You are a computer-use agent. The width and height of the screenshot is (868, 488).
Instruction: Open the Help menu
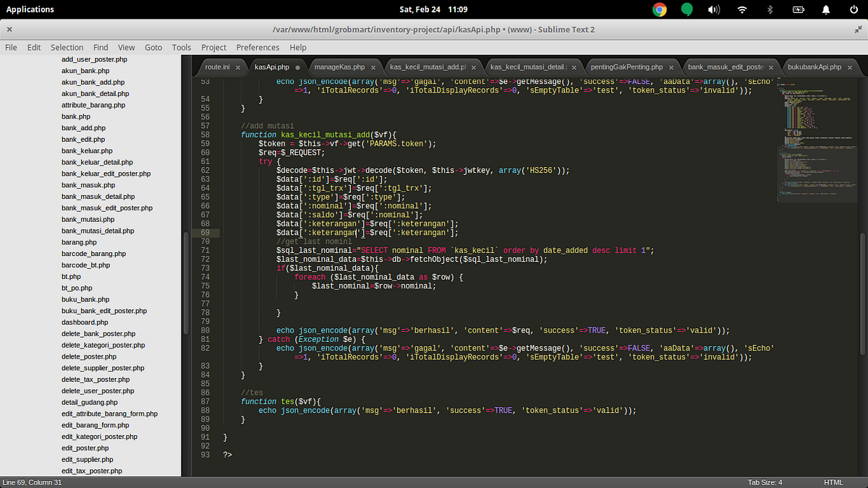tap(298, 47)
